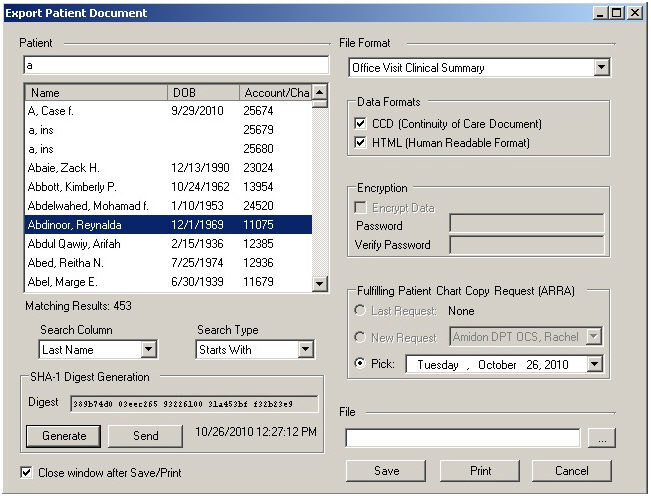651x496 pixels.
Task: Click the browse (...) file button
Action: coord(602,438)
